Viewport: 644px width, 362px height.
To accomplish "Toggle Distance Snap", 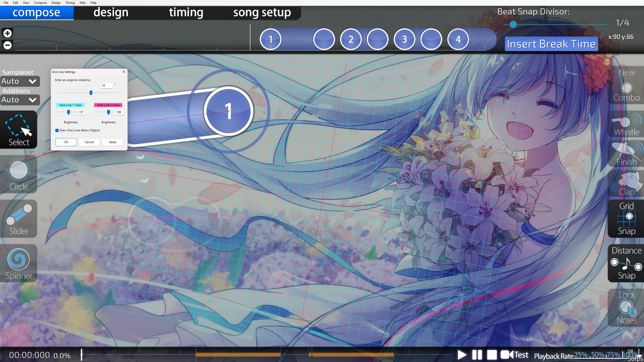I will coord(626,263).
